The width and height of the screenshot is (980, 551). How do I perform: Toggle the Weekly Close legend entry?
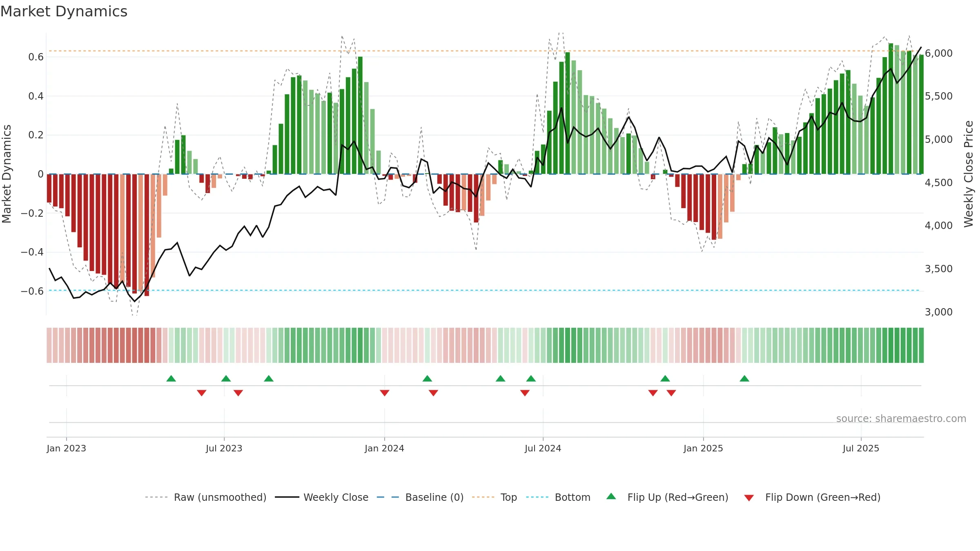click(322, 497)
